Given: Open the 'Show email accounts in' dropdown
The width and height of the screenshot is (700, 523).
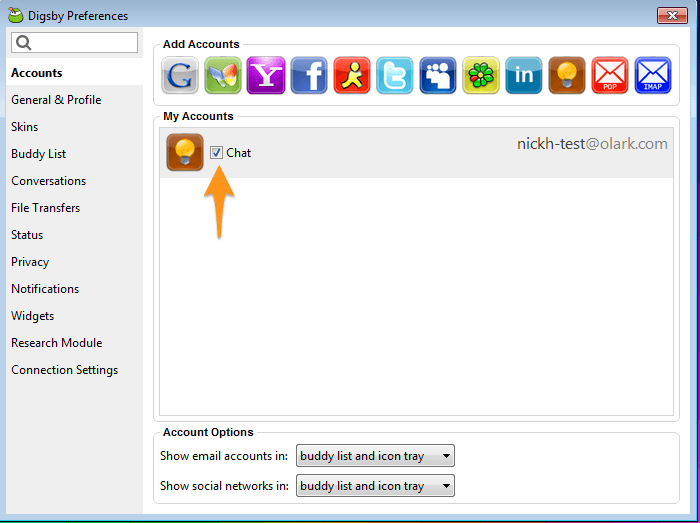Looking at the screenshot, I should click(375, 456).
